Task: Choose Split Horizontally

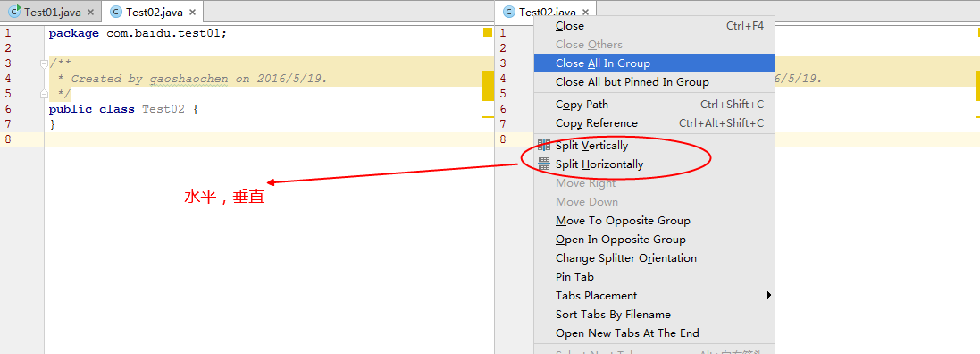Action: 654,164
